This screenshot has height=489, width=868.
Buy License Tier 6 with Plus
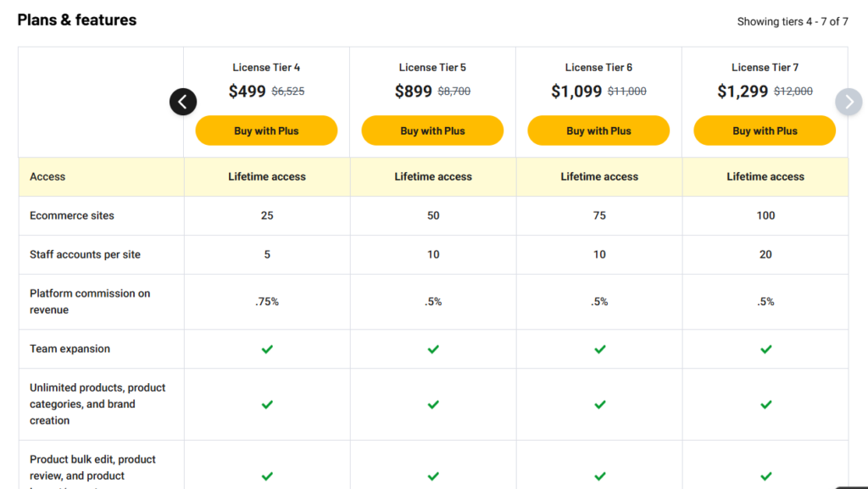click(598, 131)
